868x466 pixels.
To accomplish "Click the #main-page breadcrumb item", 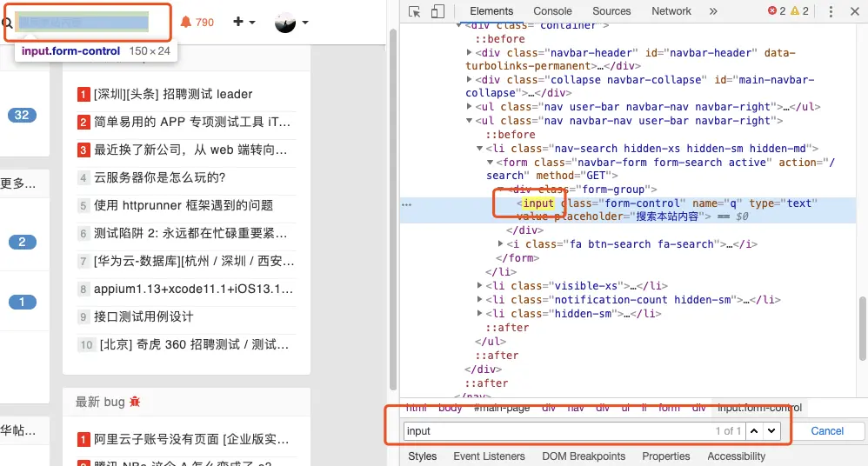I will pos(502,408).
